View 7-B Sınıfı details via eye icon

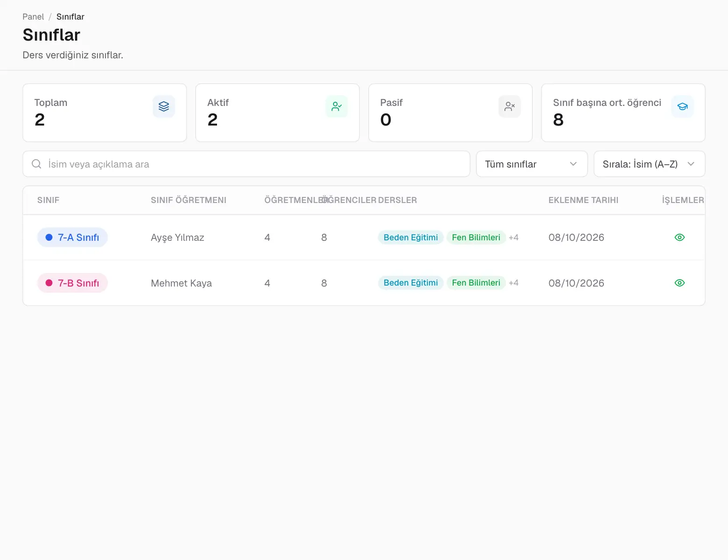pyautogui.click(x=679, y=283)
